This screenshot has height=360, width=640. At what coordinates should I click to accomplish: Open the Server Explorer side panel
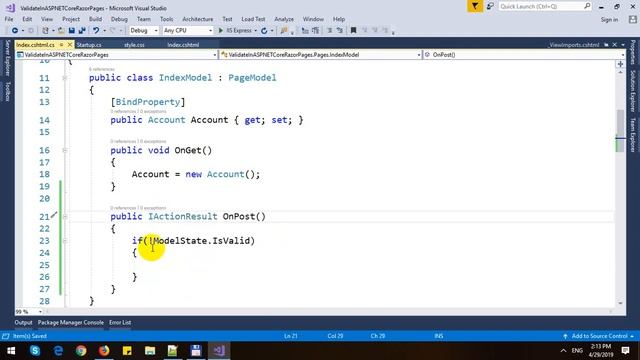point(7,58)
